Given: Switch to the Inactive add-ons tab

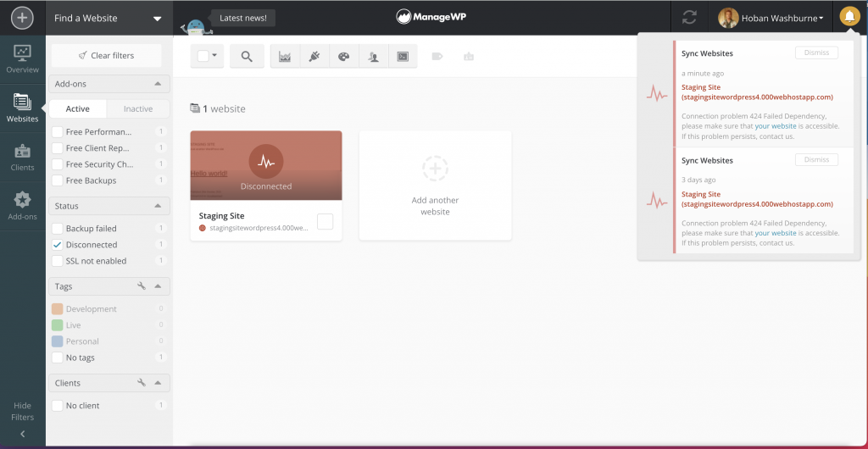Looking at the screenshot, I should pos(138,109).
